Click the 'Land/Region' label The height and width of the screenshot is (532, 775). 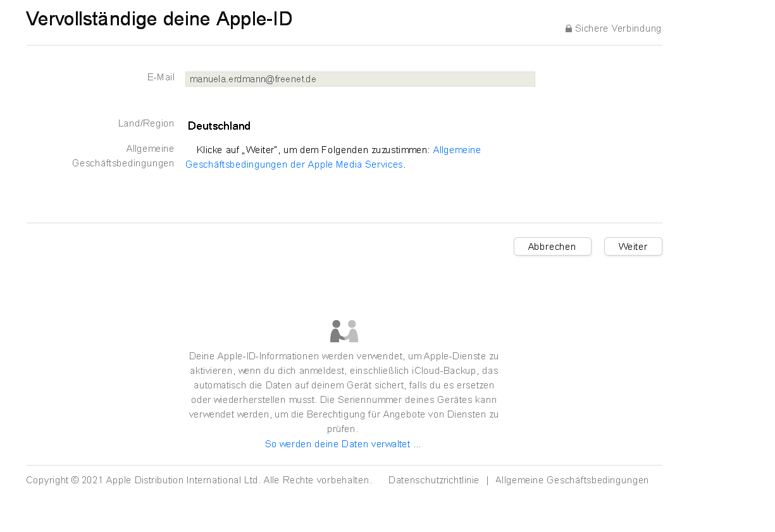point(146,123)
